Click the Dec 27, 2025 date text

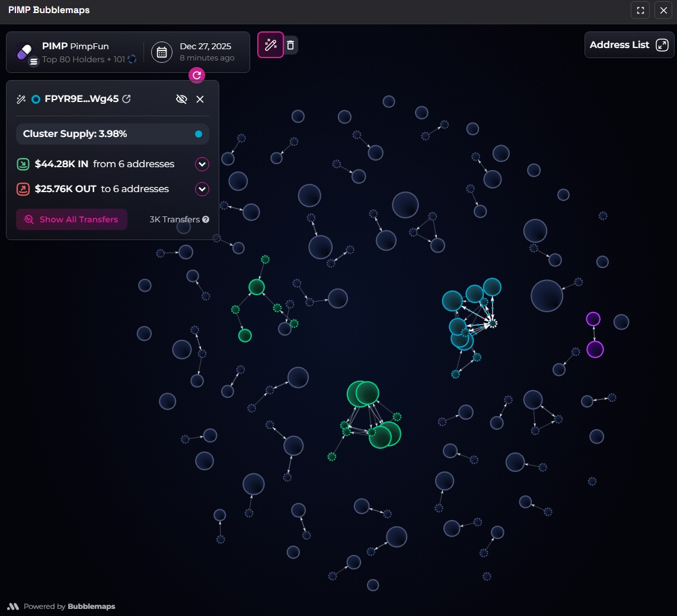[x=206, y=46]
